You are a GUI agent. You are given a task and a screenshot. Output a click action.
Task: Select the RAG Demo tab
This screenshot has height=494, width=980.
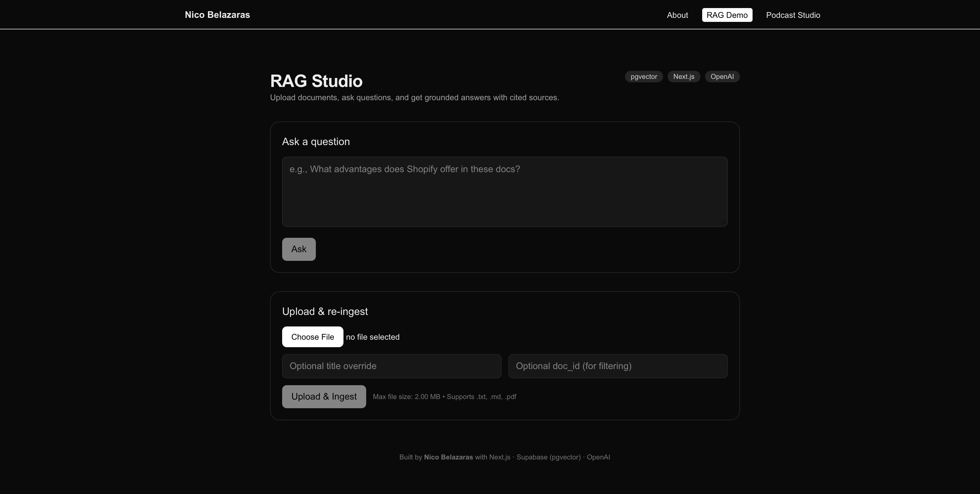[727, 15]
